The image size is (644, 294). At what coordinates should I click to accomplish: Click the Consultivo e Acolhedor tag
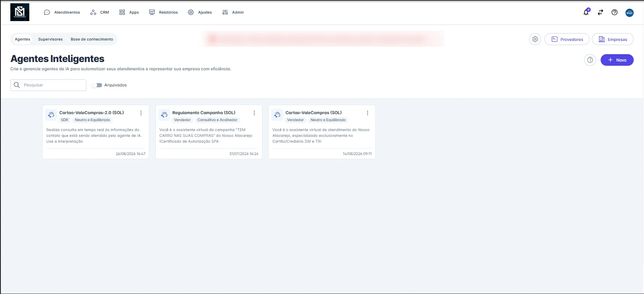[217, 120]
